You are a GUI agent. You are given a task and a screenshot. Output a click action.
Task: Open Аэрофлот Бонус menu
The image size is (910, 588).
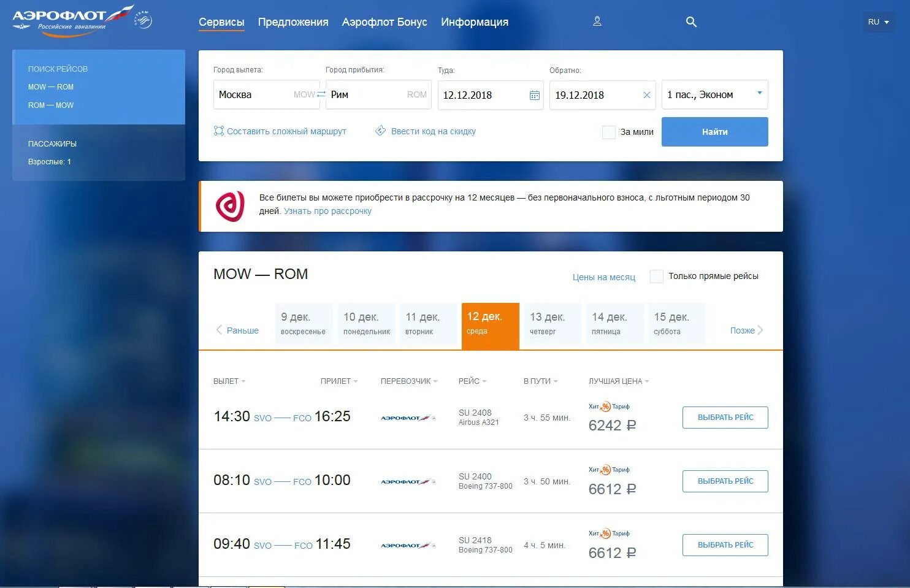click(384, 22)
